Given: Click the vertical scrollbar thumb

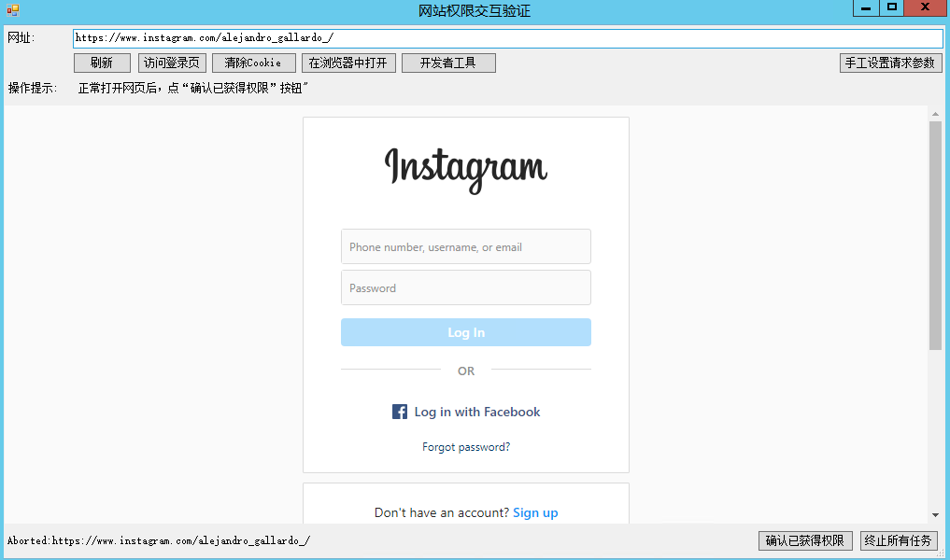Looking at the screenshot, I should click(x=935, y=235).
